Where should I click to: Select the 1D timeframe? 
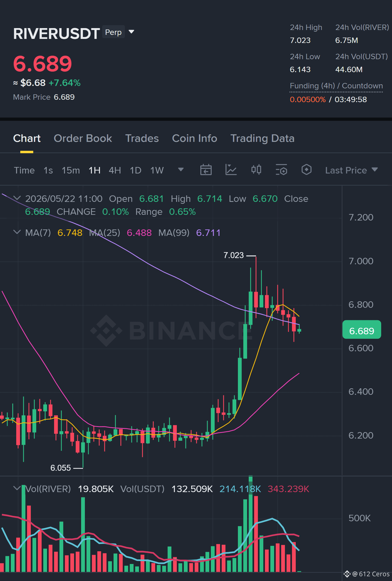135,170
